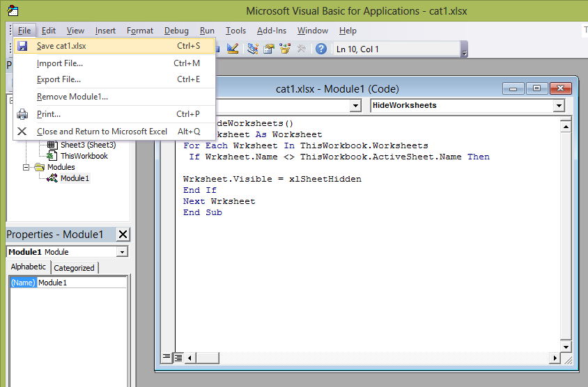The width and height of the screenshot is (588, 387).
Task: Open the Run menu
Action: [x=207, y=31]
